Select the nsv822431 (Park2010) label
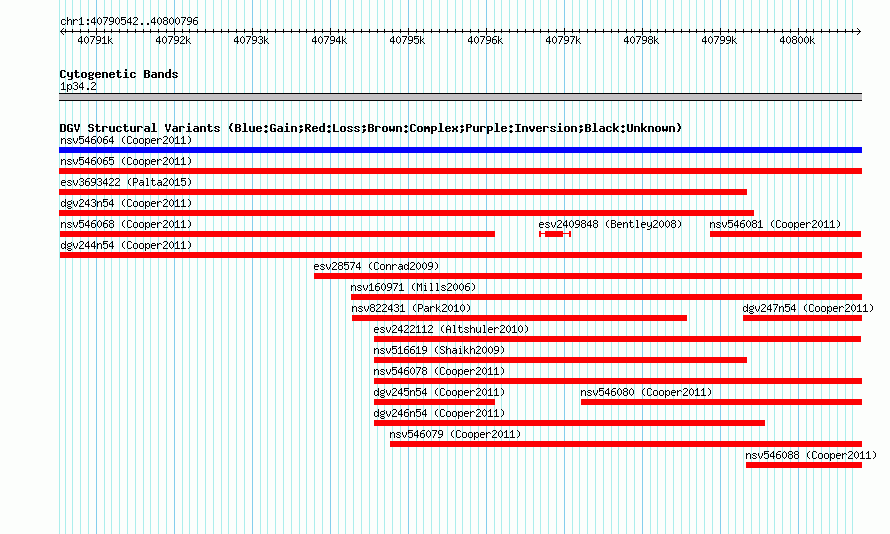The width and height of the screenshot is (890, 534). click(x=411, y=308)
